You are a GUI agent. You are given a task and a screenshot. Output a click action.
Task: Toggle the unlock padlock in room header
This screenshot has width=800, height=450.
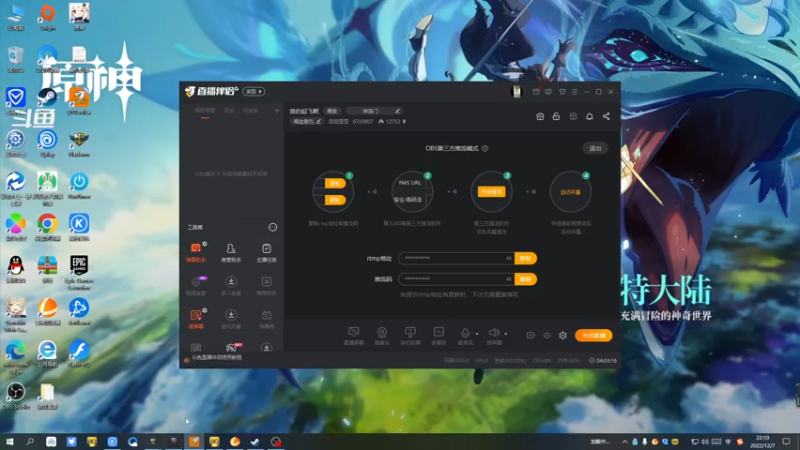pyautogui.click(x=556, y=116)
